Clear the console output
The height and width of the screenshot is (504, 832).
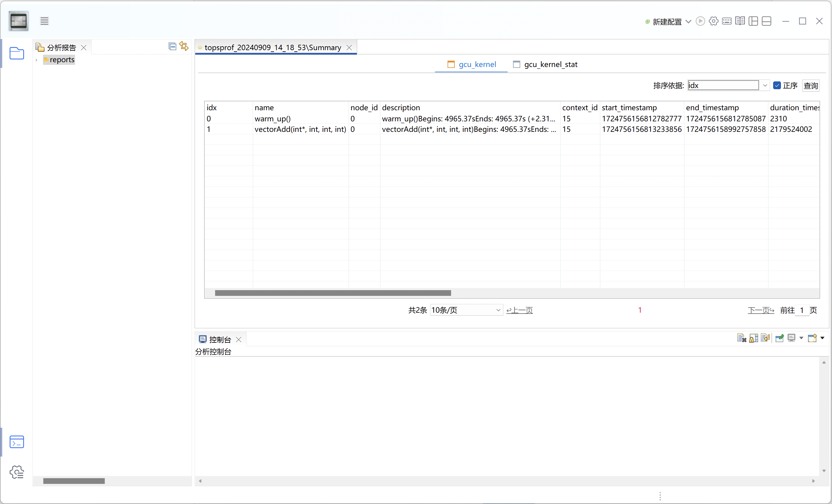[742, 338]
